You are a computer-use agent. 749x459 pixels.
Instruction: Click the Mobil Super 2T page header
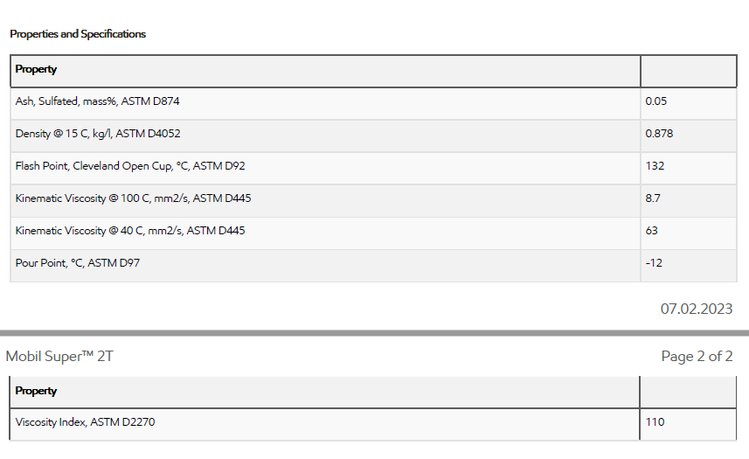coord(59,356)
